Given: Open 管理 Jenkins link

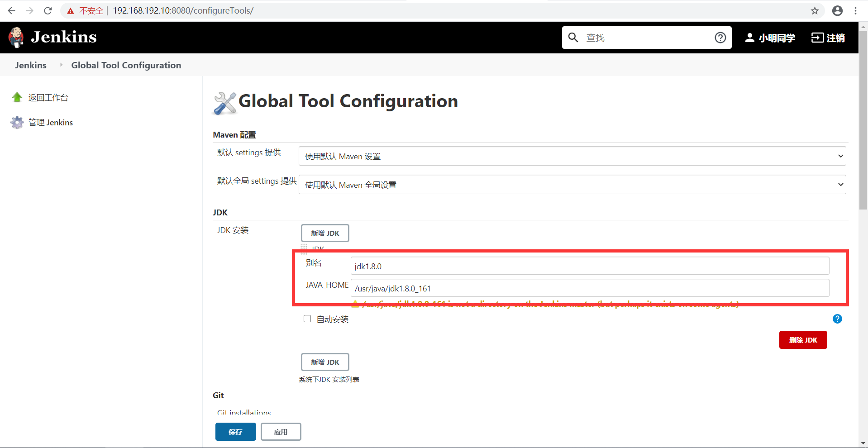Looking at the screenshot, I should [51, 123].
